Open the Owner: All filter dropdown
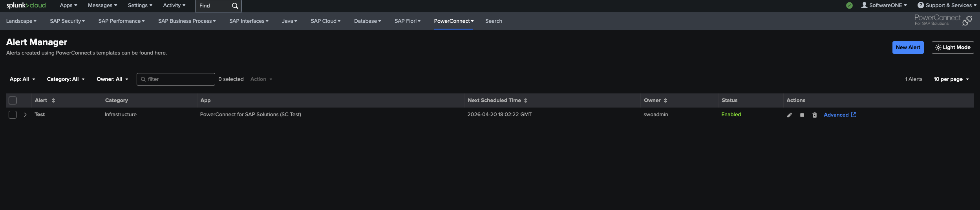Screen dimensions: 980x210 (112, 79)
